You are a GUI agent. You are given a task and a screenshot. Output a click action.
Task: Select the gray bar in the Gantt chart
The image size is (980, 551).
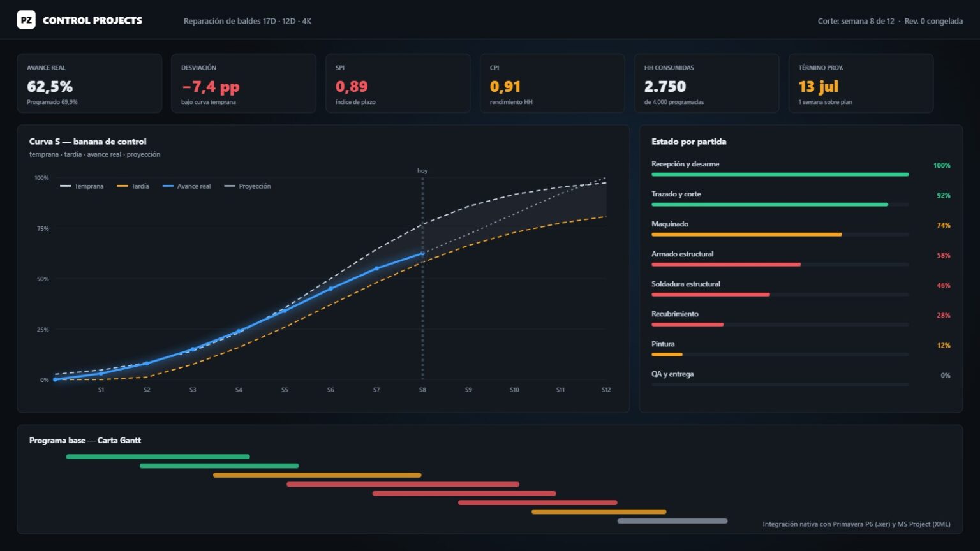coord(672,521)
